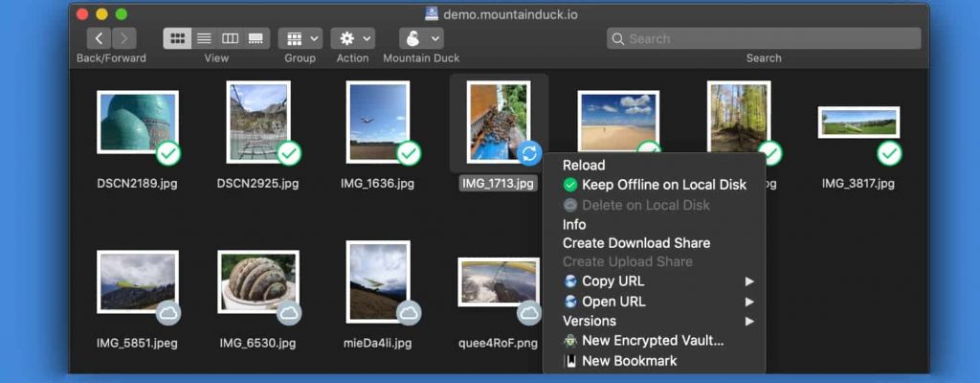Image resolution: width=980 pixels, height=383 pixels.
Task: Switch to list view
Action: click(x=204, y=38)
